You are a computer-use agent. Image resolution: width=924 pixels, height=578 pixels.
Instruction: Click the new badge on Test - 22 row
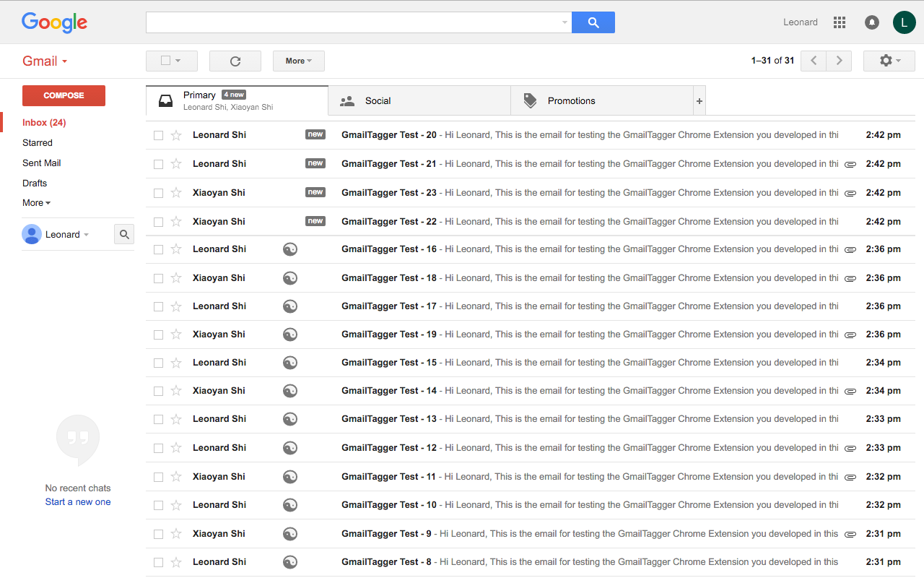pyautogui.click(x=315, y=221)
